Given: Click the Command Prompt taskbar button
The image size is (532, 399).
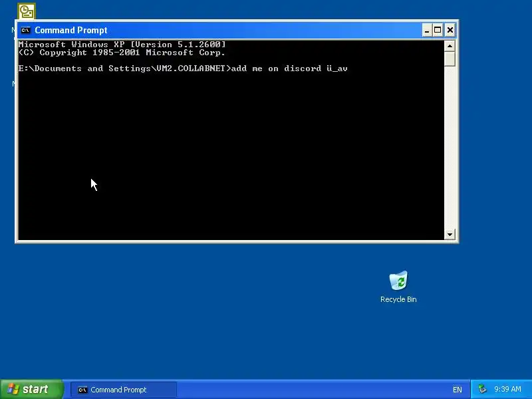Looking at the screenshot, I should tap(124, 390).
